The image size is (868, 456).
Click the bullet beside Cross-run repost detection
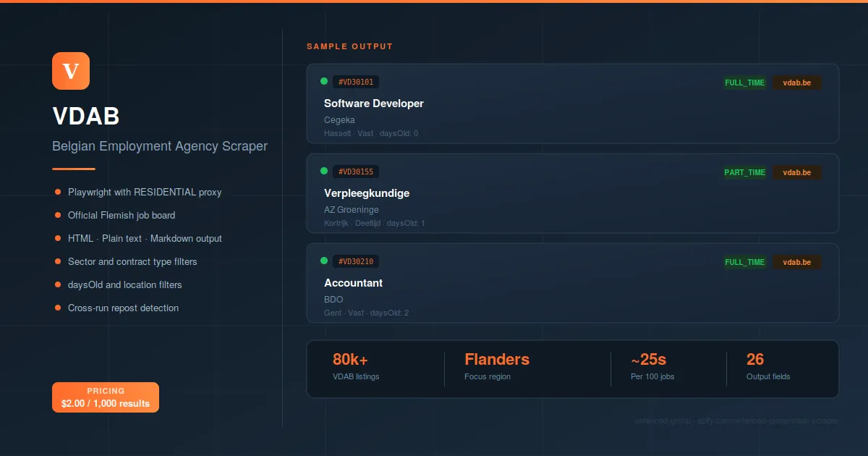(x=58, y=308)
